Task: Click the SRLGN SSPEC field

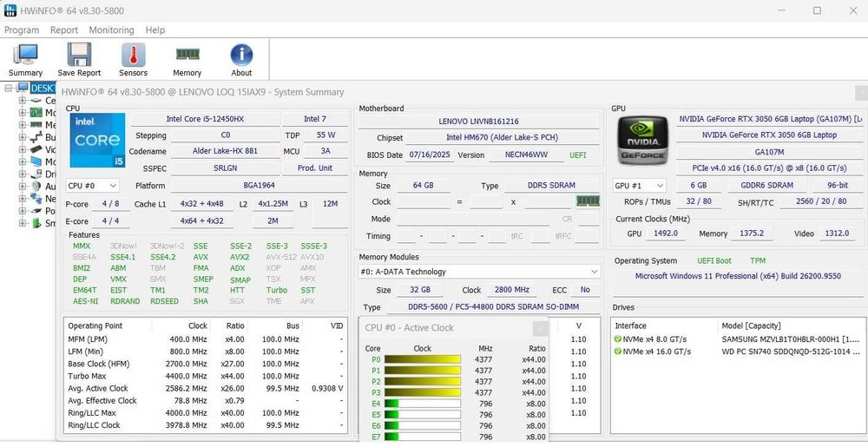Action: [226, 168]
